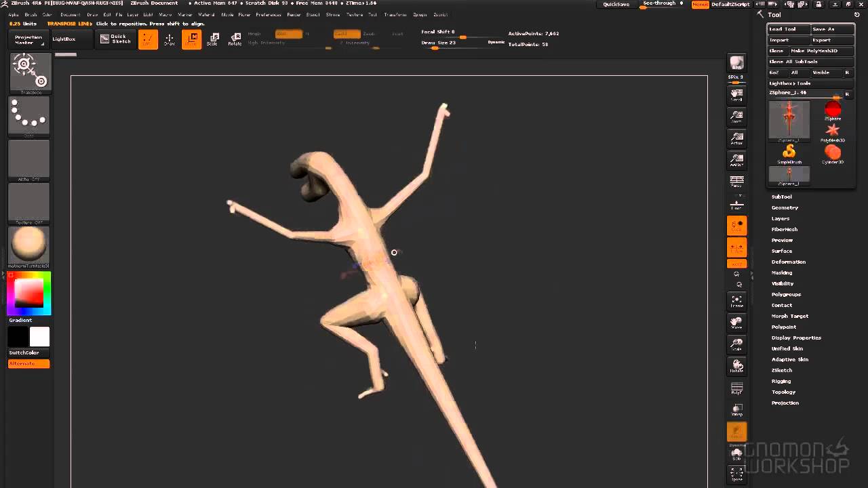This screenshot has width=868, height=488.
Task: Click the Move icon in right shelf
Action: coord(736,323)
